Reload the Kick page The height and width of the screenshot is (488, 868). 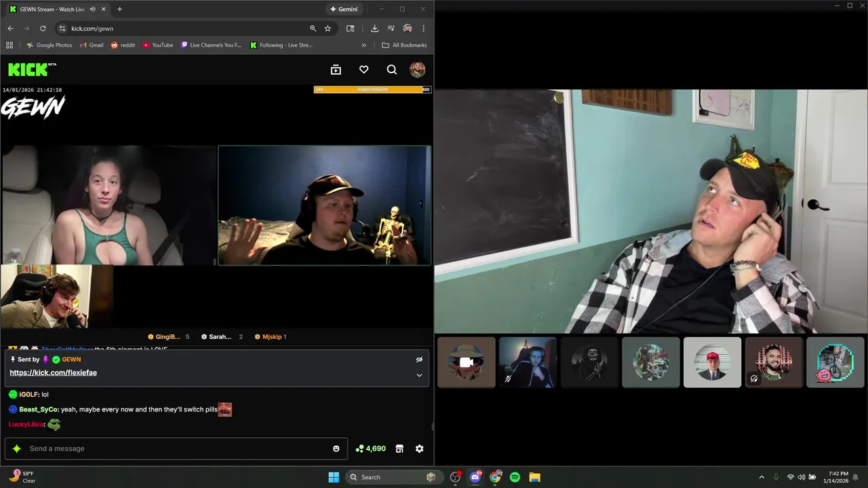[x=43, y=28]
